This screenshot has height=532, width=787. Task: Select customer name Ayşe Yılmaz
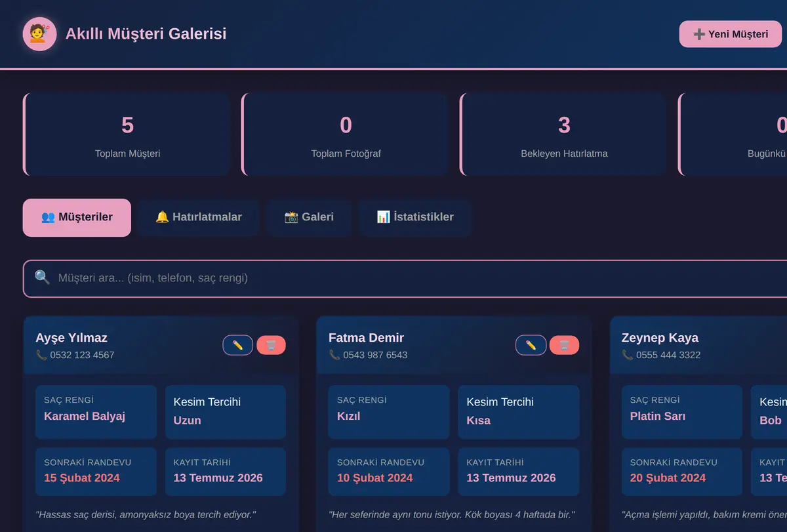(x=71, y=338)
